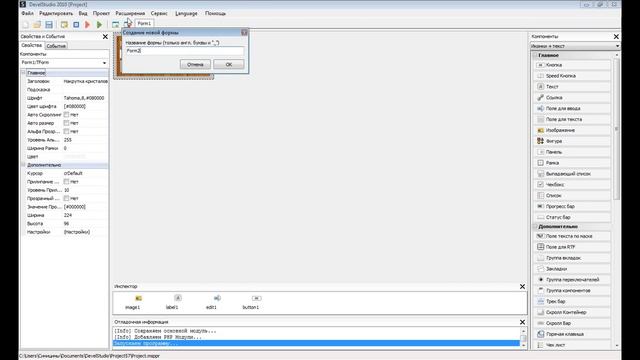Open the Сервис menu
Viewport: 640px width, 360px height.
pos(159,13)
